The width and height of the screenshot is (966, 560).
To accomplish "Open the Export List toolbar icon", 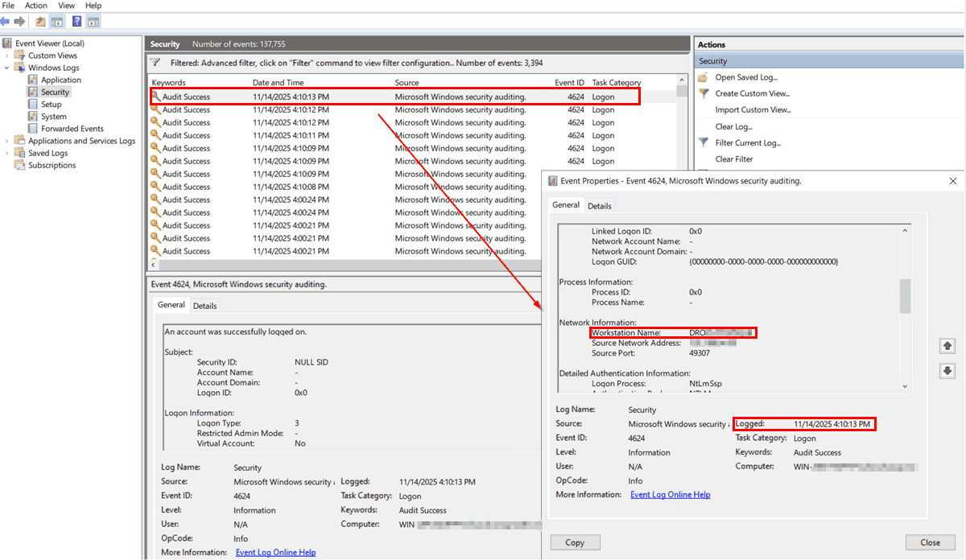I will [40, 21].
